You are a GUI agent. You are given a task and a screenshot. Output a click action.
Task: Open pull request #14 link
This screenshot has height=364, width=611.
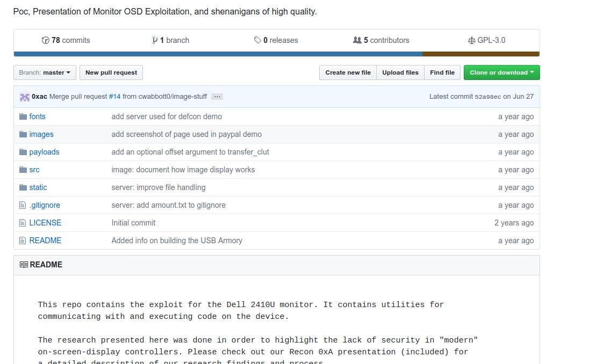[x=114, y=97]
